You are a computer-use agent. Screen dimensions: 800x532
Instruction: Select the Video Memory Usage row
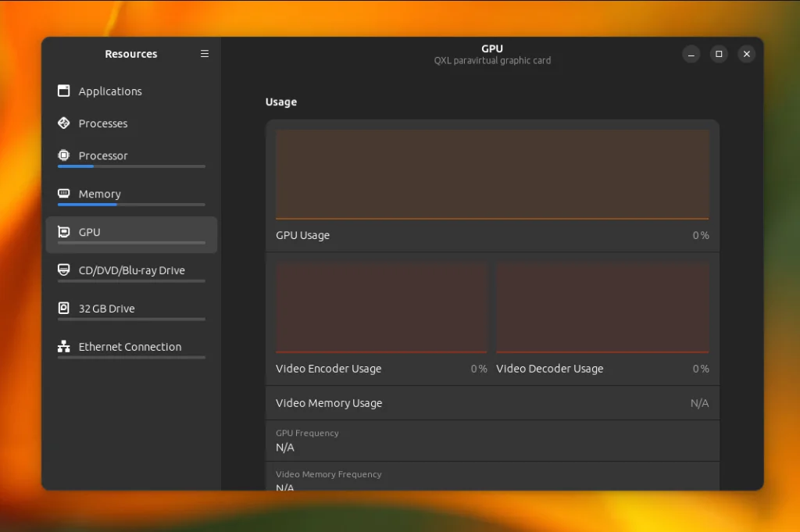492,403
